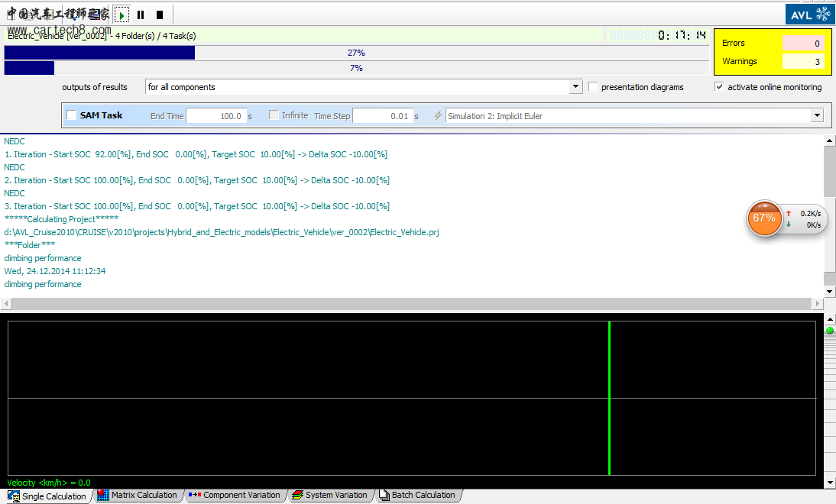Click the Wed, 24.12.2014 11:12:34 log line

[x=55, y=271]
